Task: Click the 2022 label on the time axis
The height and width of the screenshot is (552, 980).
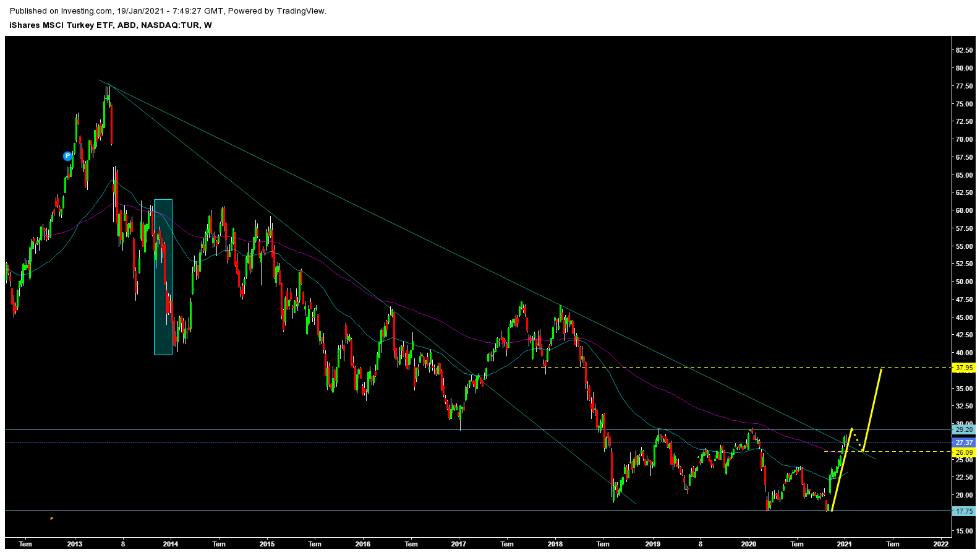Action: click(941, 545)
